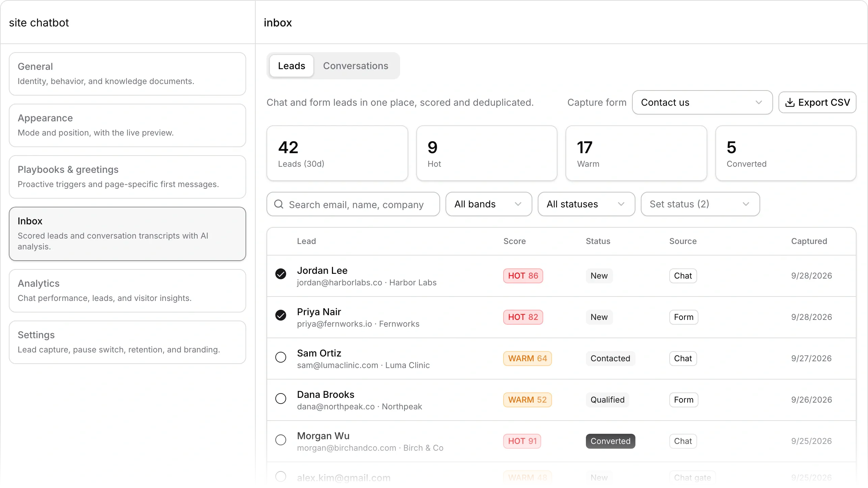The height and width of the screenshot is (488, 868).
Task: Click the Form source tag for Priya Nair
Action: click(x=684, y=317)
